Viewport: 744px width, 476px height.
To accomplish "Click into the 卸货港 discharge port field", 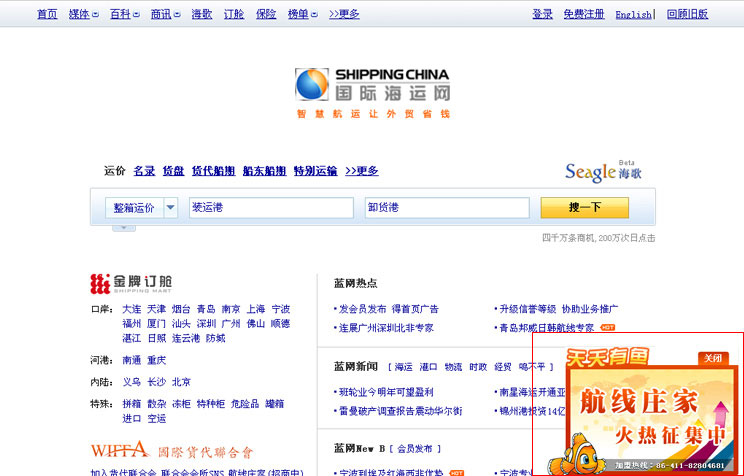I will [x=447, y=208].
